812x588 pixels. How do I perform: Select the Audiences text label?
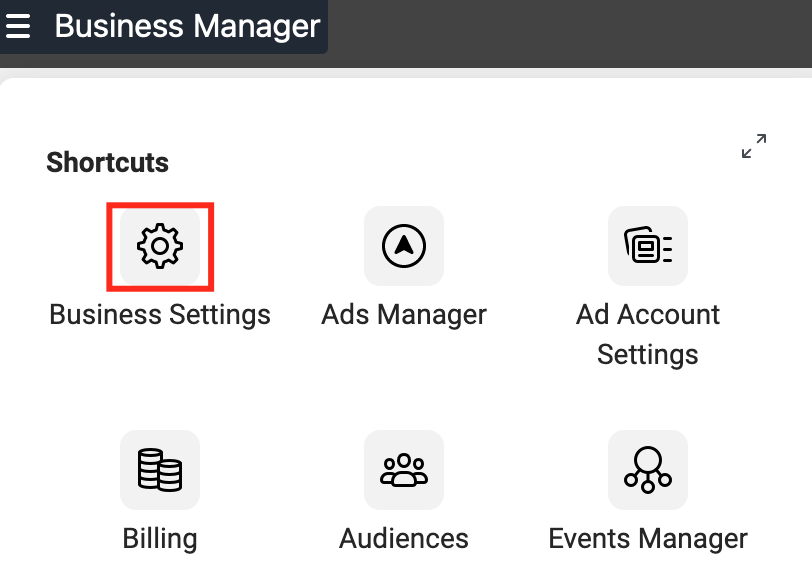point(404,539)
